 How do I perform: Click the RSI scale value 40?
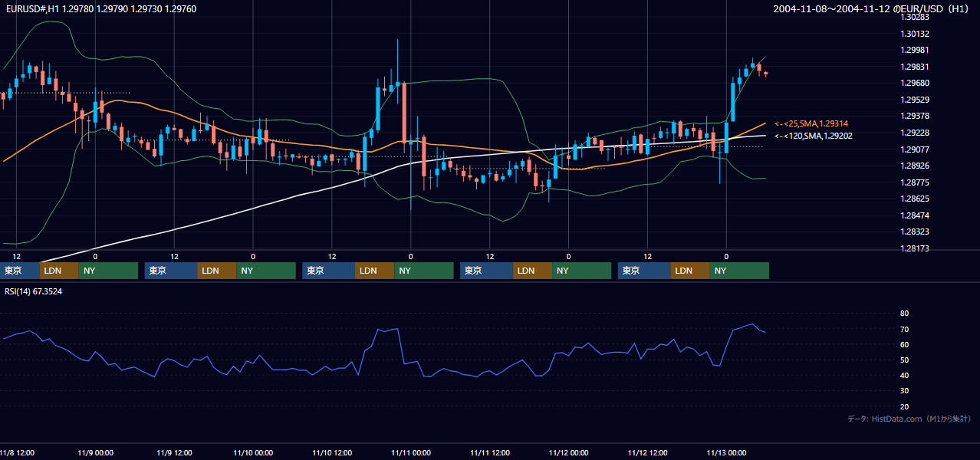(904, 375)
